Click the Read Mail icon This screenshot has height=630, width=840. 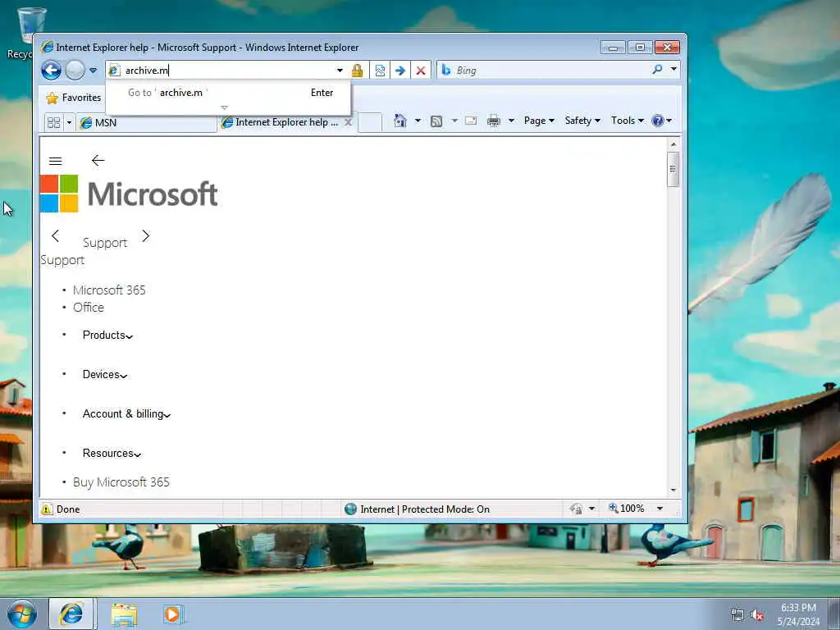pos(471,121)
